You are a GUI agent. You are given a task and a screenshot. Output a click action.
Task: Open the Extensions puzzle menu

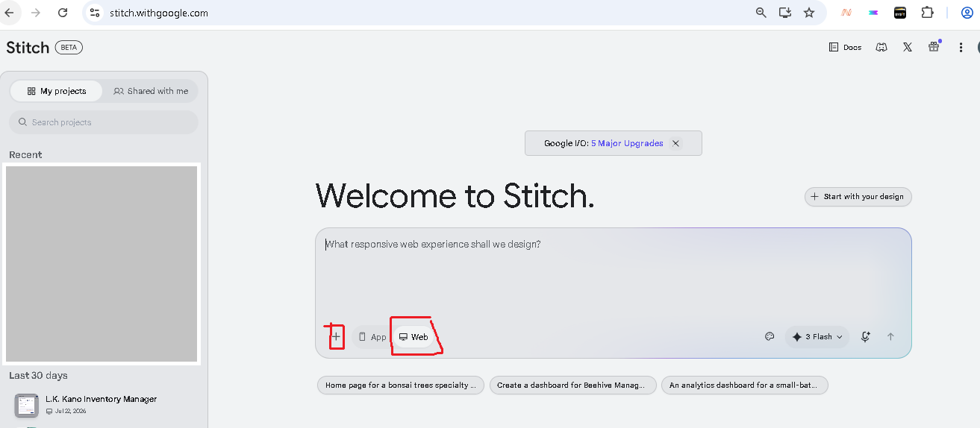click(x=927, y=13)
